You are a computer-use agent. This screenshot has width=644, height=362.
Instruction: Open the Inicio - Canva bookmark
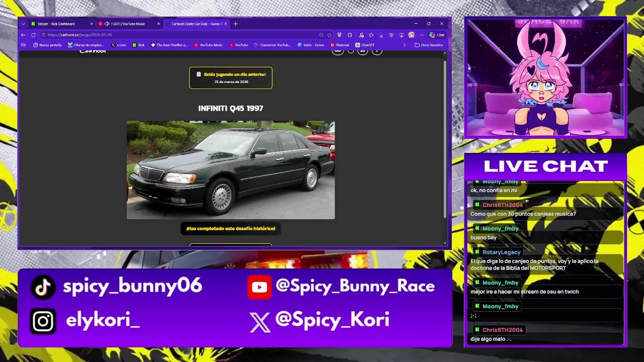pyautogui.click(x=310, y=45)
